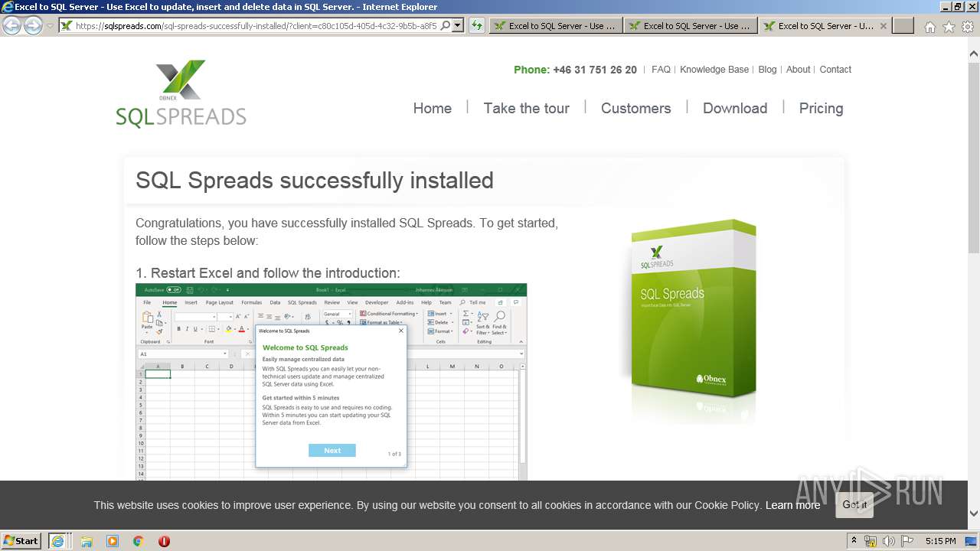Open Customers navigation item
Screen dimensions: 980x551
pyautogui.click(x=636, y=108)
